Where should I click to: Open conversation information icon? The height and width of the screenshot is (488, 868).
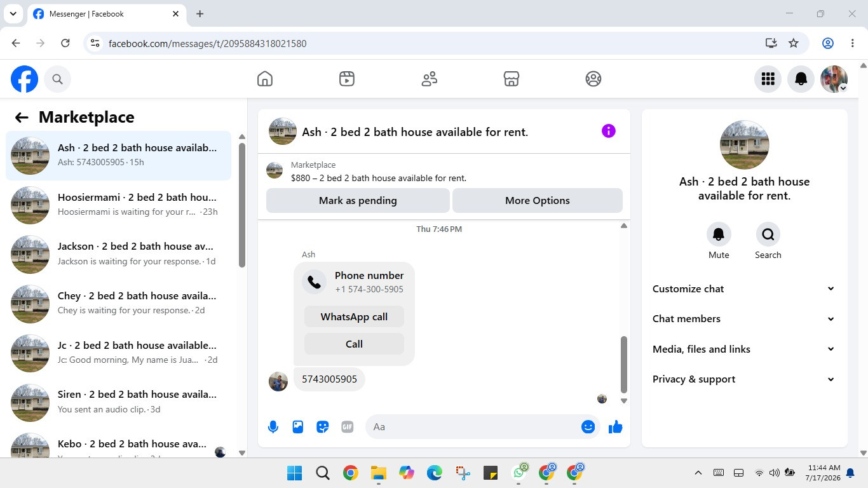coord(609,131)
